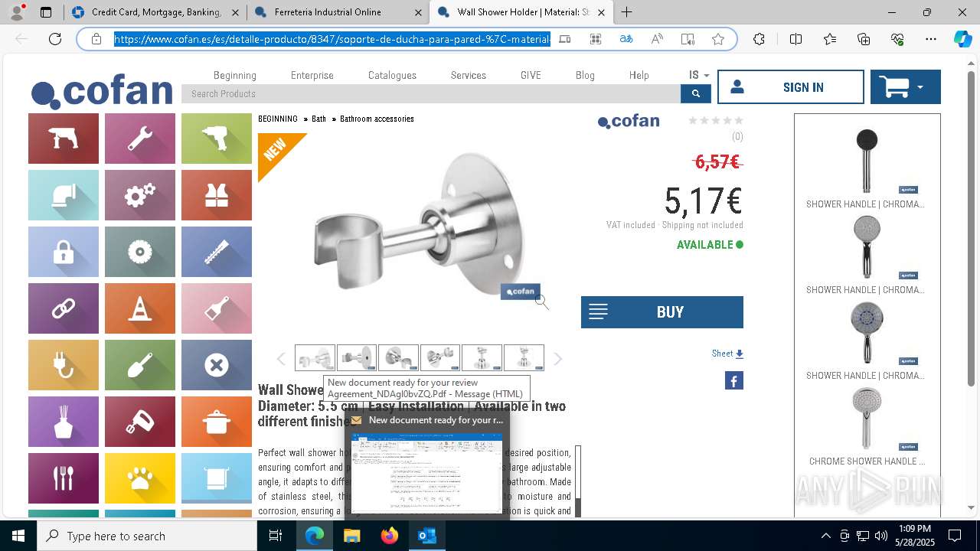Screen dimensions: 980x551
Task: Open the Catalogues menu item
Action: tap(392, 75)
